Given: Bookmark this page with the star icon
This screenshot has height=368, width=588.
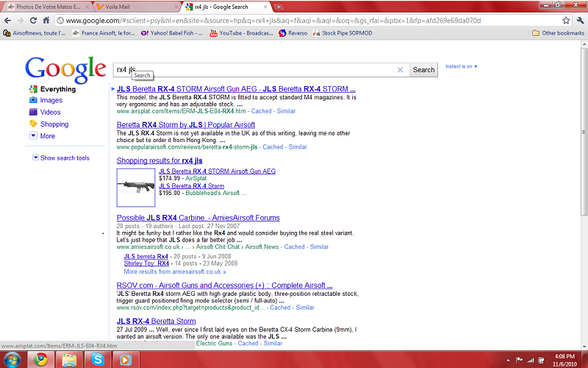Looking at the screenshot, I should click(566, 21).
